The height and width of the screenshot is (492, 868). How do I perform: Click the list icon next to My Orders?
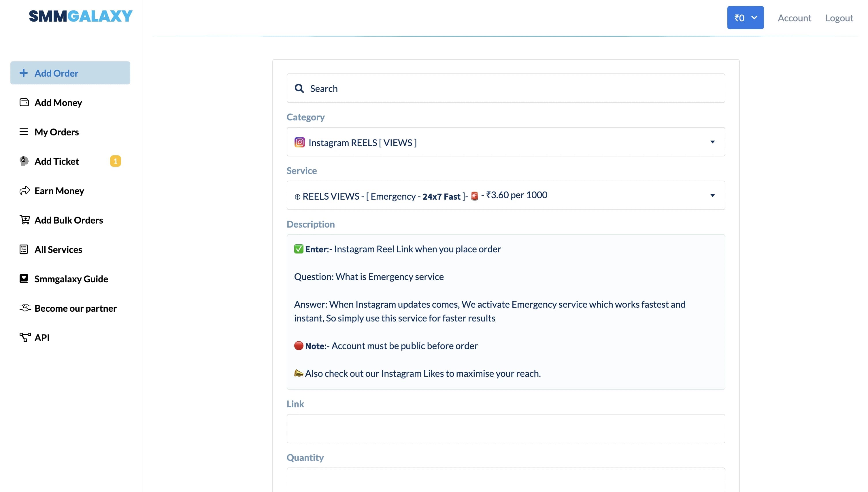coord(23,132)
